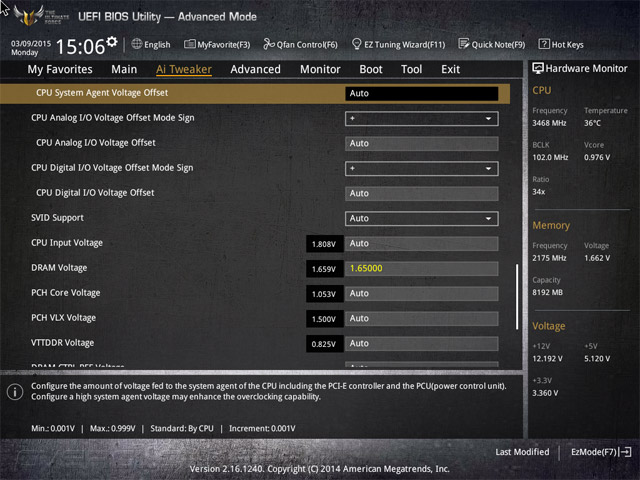The width and height of the screenshot is (640, 480).
Task: Click the Qfan Control fan icon
Action: (x=269, y=44)
